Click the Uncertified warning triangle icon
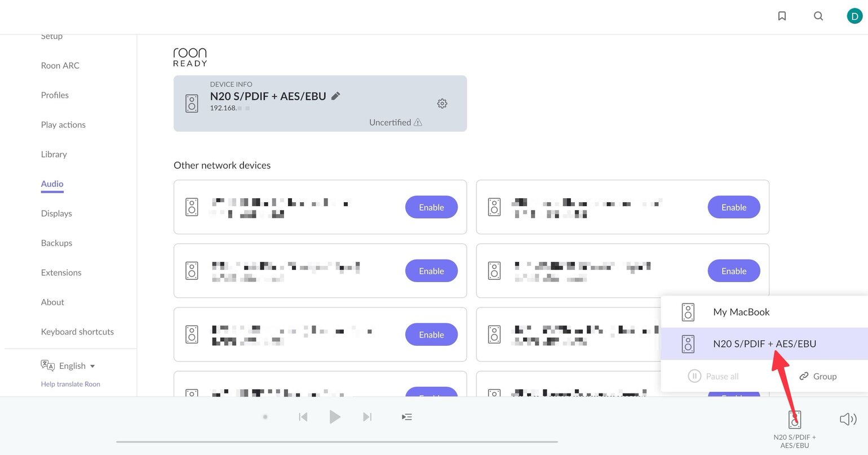Viewport: 868px width, 455px height. (x=418, y=122)
